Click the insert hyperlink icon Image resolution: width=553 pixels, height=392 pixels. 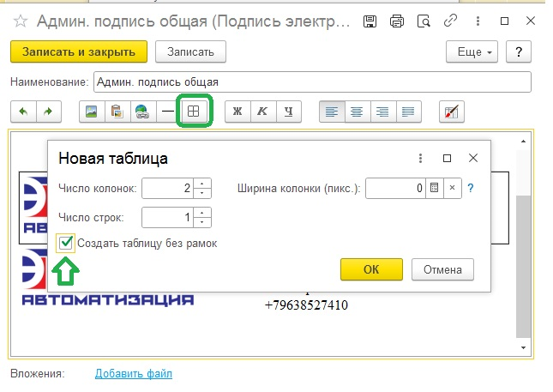coord(142,112)
